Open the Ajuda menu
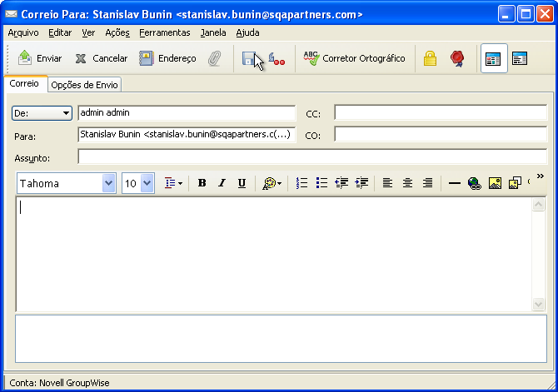 tap(247, 32)
